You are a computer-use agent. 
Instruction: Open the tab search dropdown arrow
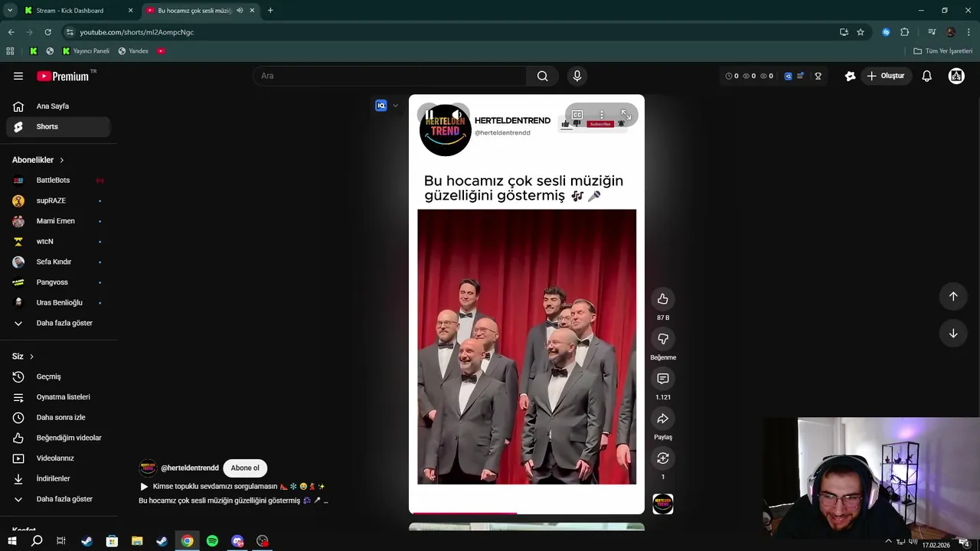(x=9, y=11)
